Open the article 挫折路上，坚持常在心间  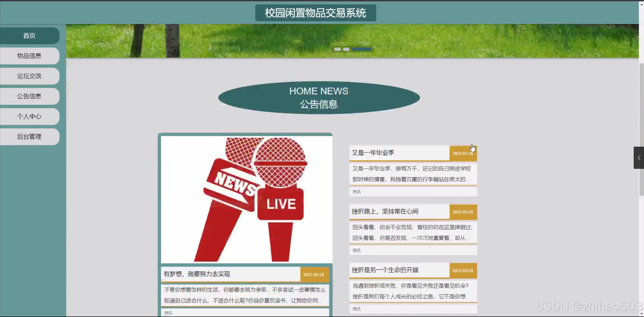tap(385, 211)
